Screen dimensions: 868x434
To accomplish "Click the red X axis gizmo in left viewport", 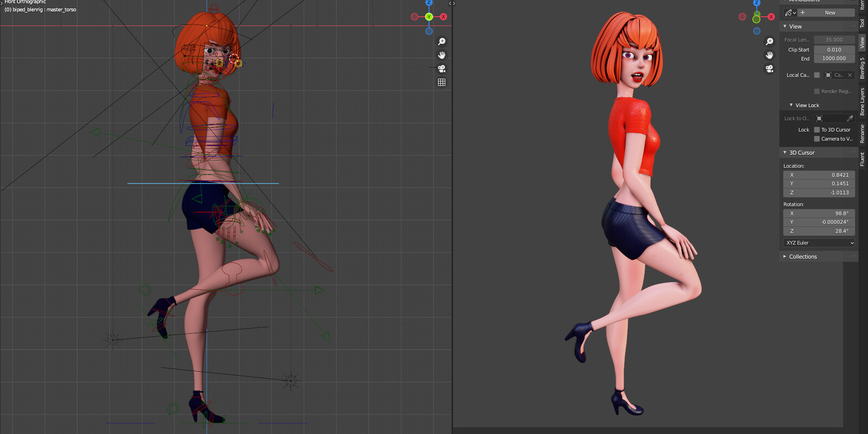I will coord(443,17).
